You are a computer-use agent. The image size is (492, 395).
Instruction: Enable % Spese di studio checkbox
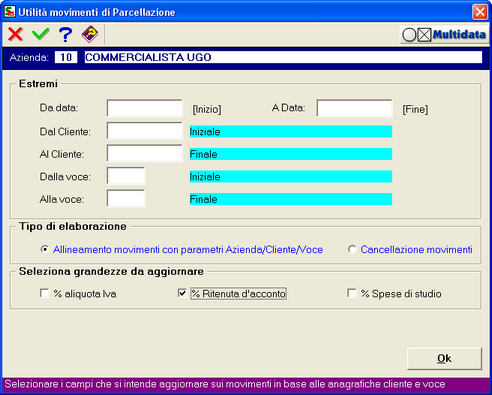[x=352, y=293]
